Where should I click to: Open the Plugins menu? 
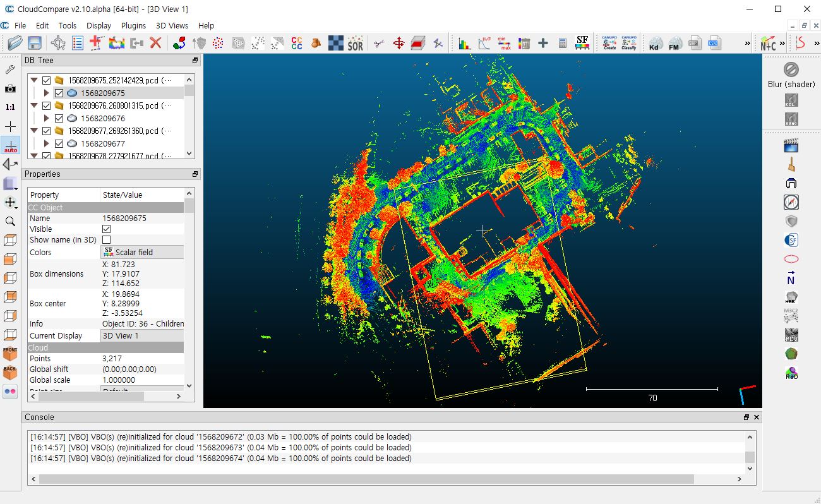click(x=133, y=26)
